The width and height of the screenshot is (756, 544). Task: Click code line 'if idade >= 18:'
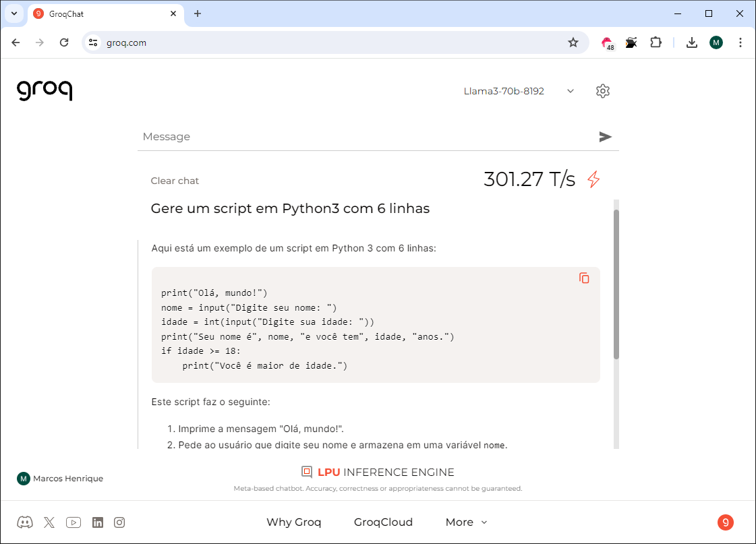[200, 351]
